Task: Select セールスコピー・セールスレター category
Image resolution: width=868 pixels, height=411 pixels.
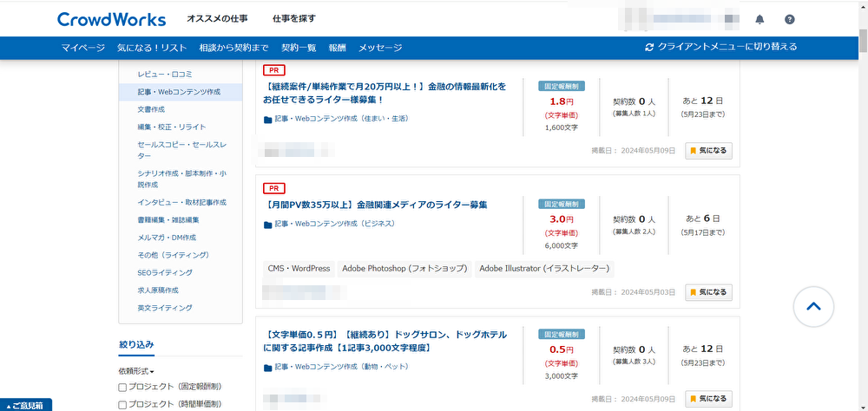Action: click(x=181, y=150)
